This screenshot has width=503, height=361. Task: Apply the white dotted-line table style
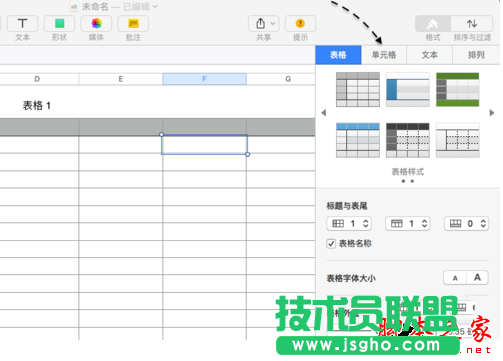pyautogui.click(x=458, y=140)
